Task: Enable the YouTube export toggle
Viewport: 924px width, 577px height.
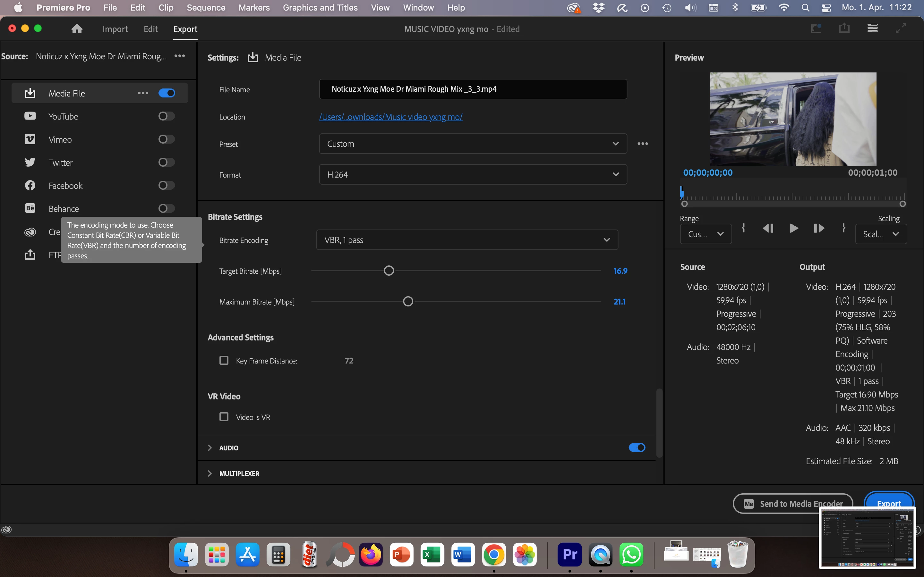Action: click(x=167, y=116)
